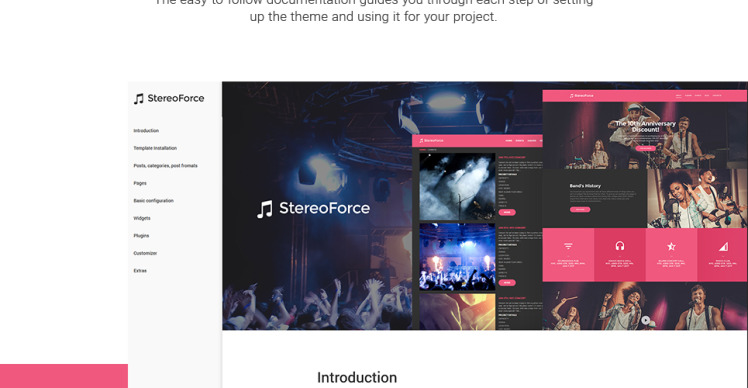Open the Template installation section
This screenshot has width=748, height=388.
155,148
